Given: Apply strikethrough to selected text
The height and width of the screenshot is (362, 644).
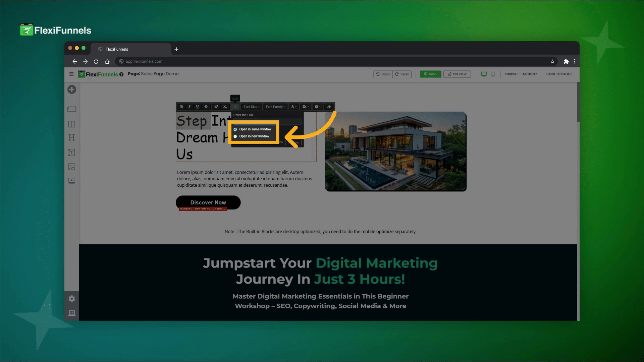Looking at the screenshot, I should tap(206, 107).
